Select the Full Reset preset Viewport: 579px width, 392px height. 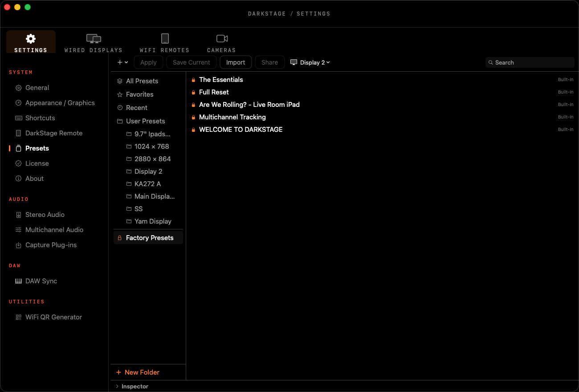382,92
